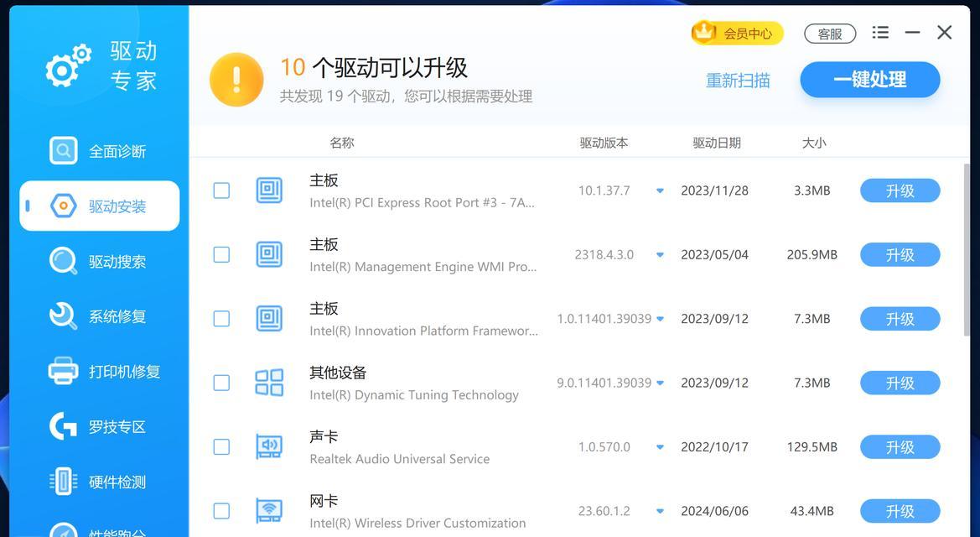Click motherboard icon for Management Engine WMI
The image size is (980, 537).
click(269, 255)
